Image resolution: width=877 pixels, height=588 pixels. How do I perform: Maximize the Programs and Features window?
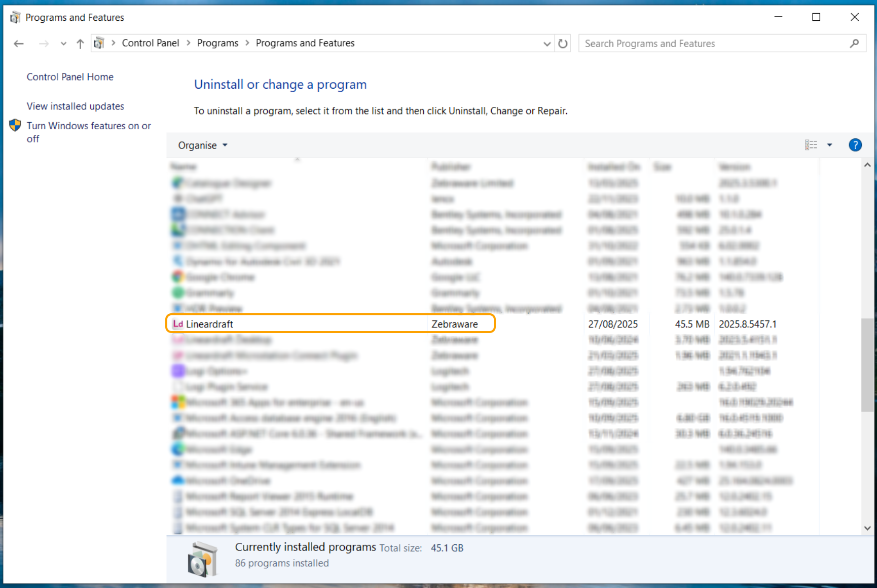[x=816, y=17]
